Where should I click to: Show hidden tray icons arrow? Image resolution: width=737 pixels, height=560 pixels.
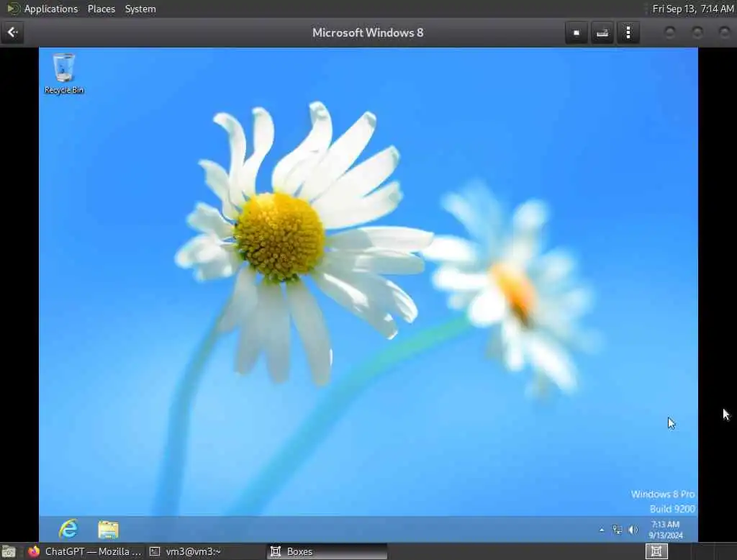(x=602, y=530)
